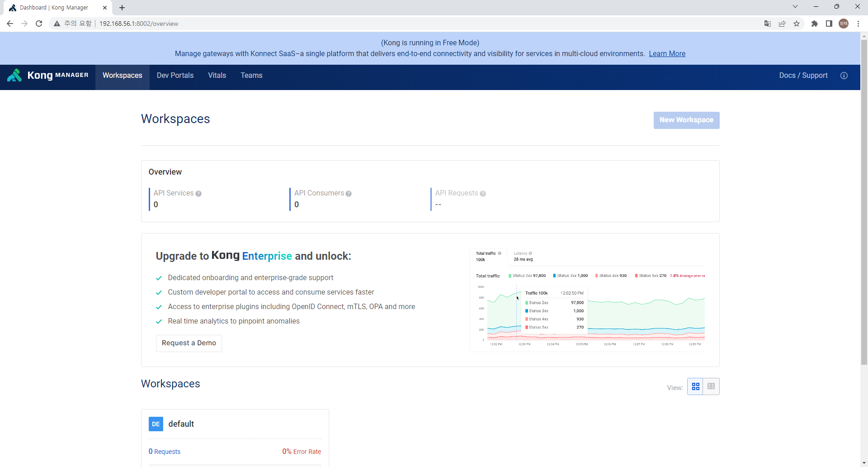Viewport: 868px width, 467px height.
Task: Open the translate page icon
Action: click(768, 24)
